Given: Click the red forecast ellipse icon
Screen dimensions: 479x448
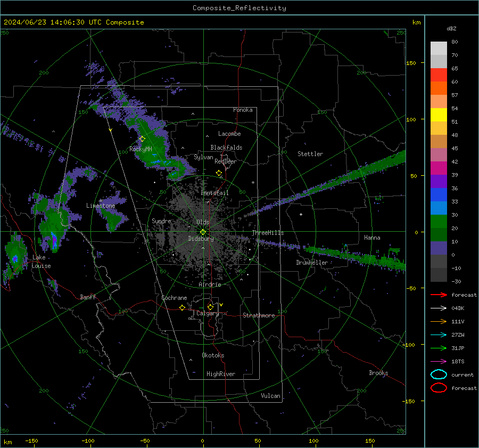Looking at the screenshot, I should point(439,388).
